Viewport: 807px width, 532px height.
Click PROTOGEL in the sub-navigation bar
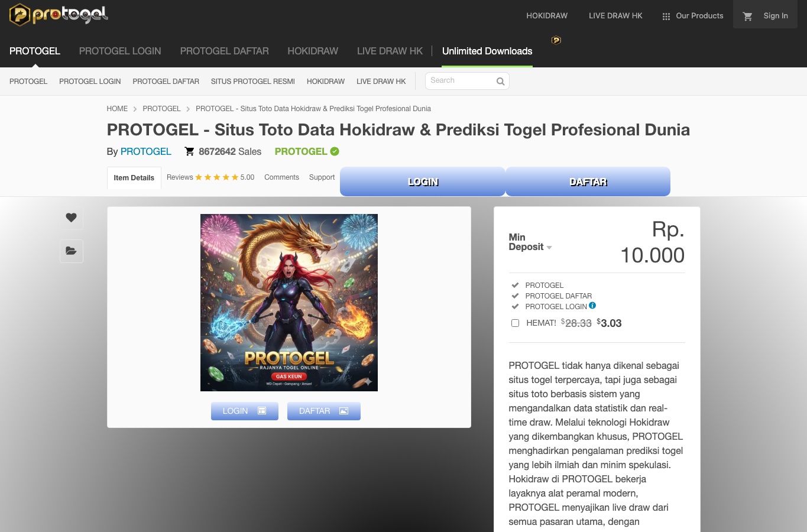[x=28, y=82]
